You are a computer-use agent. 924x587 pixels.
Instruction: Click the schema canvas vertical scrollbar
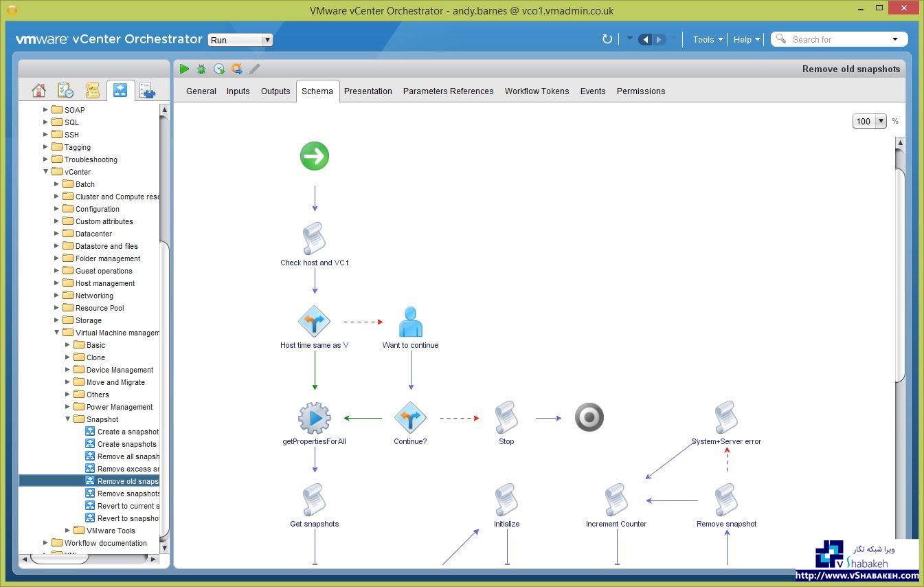[900, 275]
